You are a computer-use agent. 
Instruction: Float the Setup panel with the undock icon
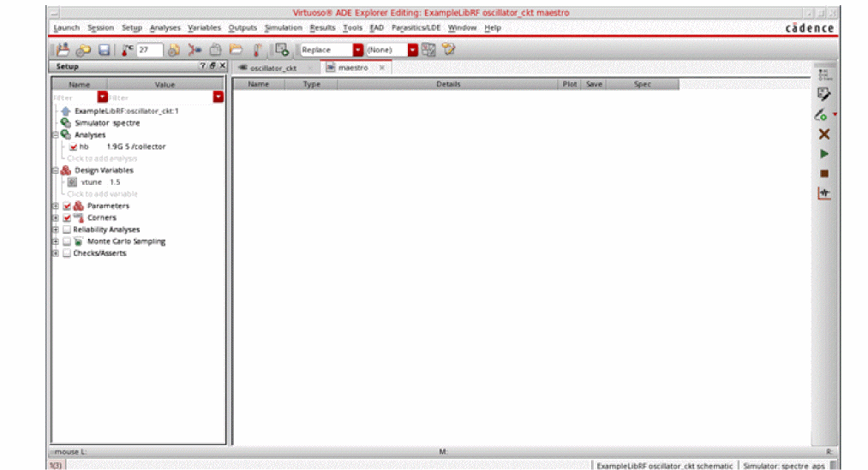[x=213, y=66]
